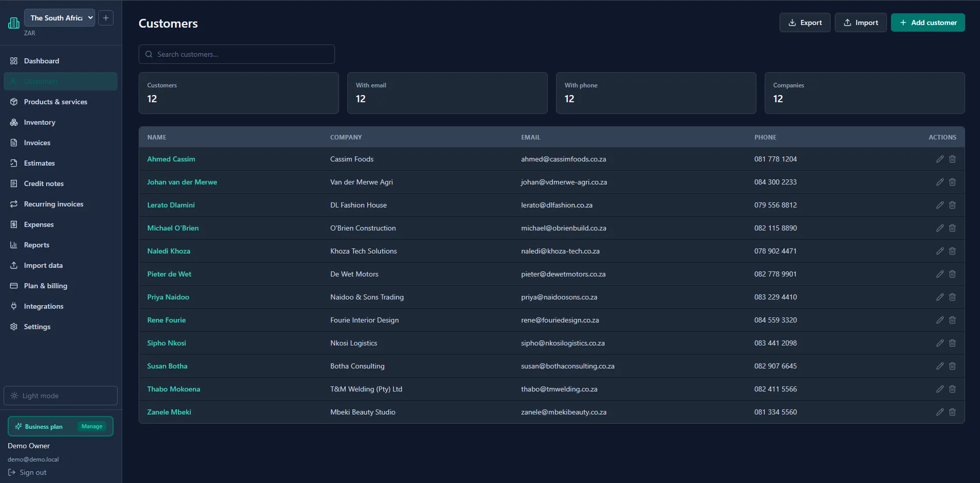Manage the Business plan

coord(92,426)
